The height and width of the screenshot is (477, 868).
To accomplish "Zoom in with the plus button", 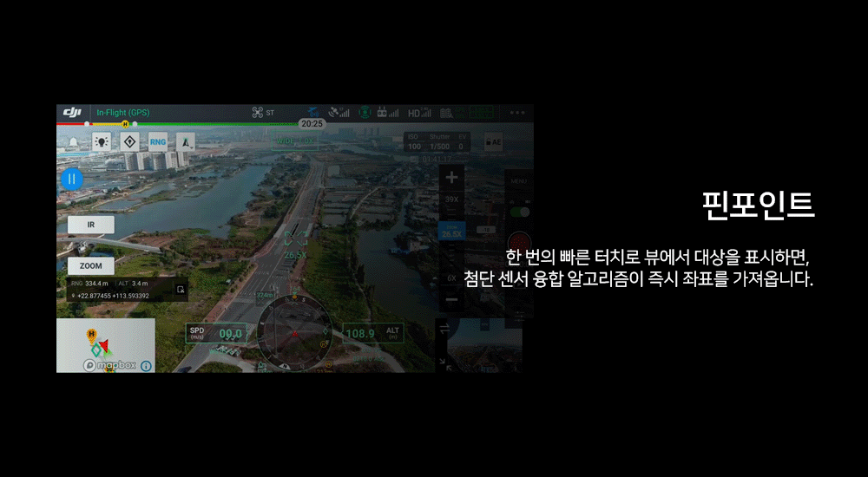I will (451, 178).
